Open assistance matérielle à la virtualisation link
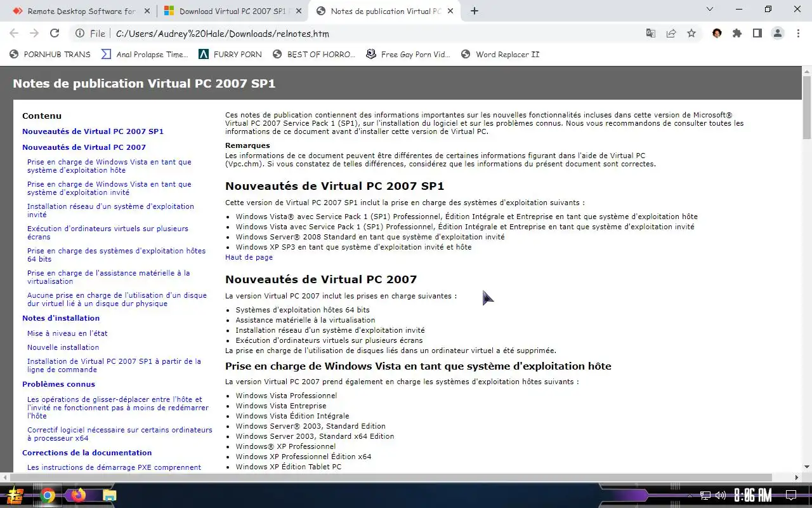Image resolution: width=812 pixels, height=508 pixels. click(108, 277)
